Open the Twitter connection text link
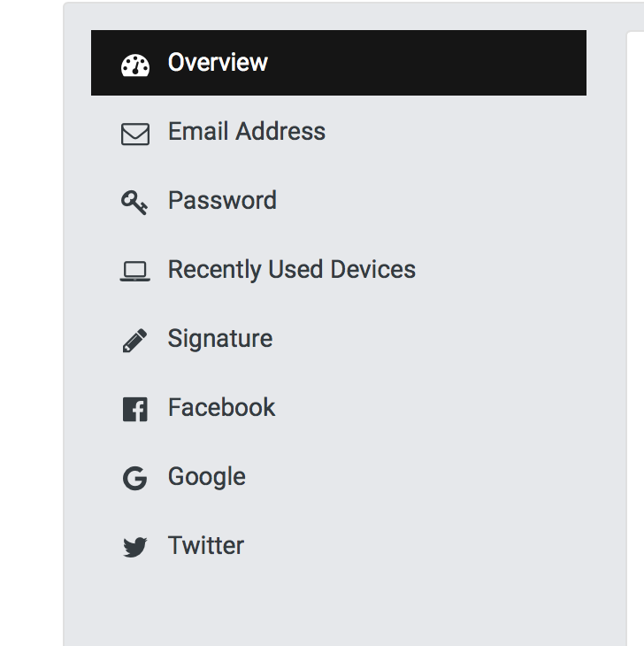Screen dimensions: 644x646 click(x=206, y=546)
